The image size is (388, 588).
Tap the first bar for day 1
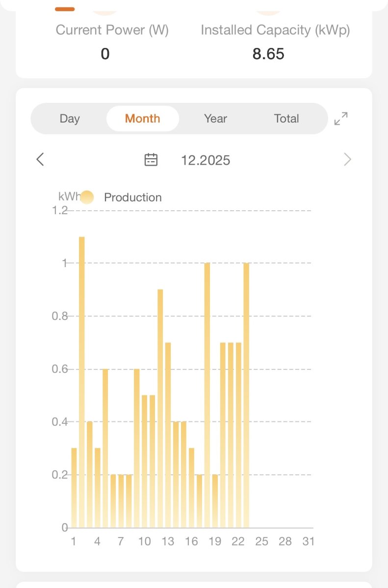pos(74,488)
